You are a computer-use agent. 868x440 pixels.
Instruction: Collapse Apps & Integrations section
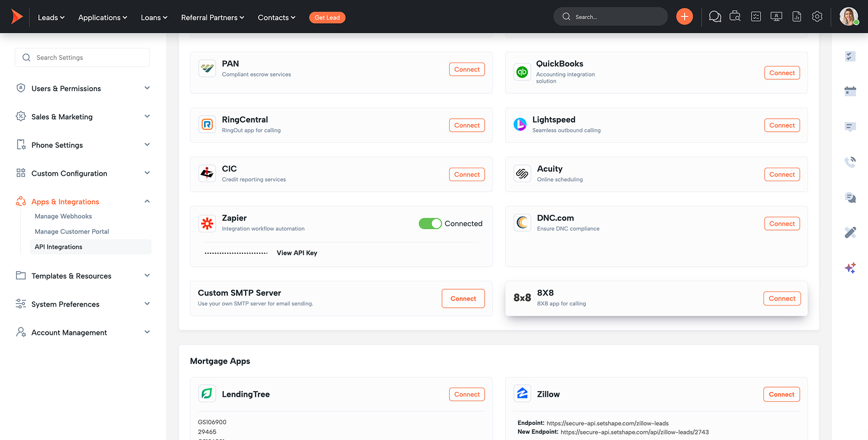pyautogui.click(x=83, y=201)
